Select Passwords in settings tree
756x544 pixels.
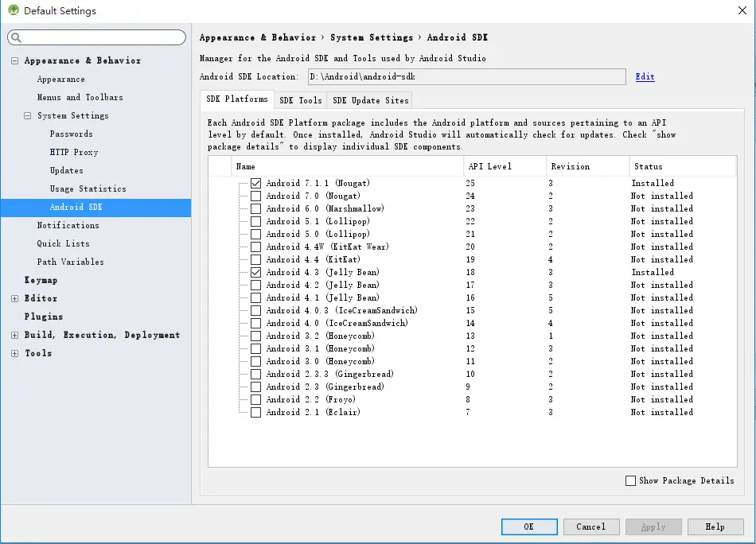tap(72, 134)
